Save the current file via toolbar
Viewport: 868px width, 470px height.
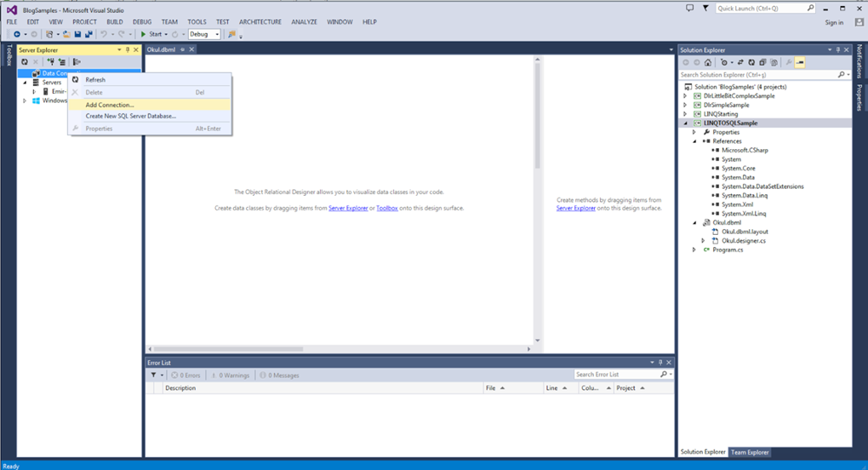pos(77,34)
